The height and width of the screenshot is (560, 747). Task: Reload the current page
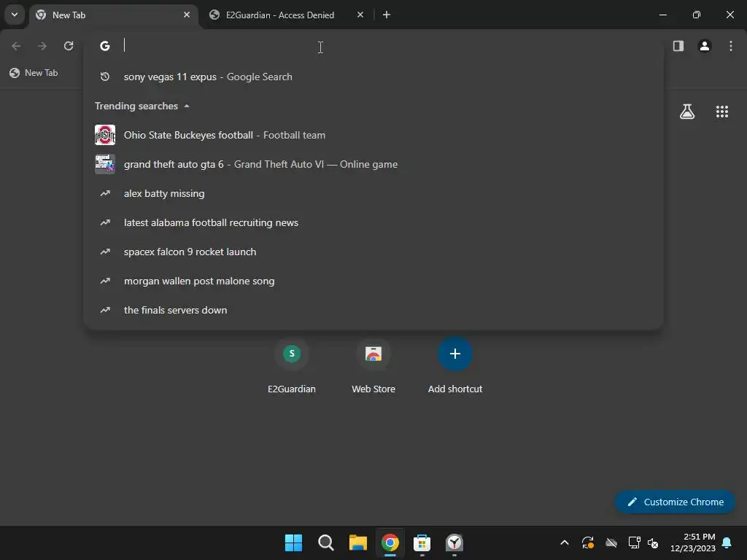(x=69, y=46)
